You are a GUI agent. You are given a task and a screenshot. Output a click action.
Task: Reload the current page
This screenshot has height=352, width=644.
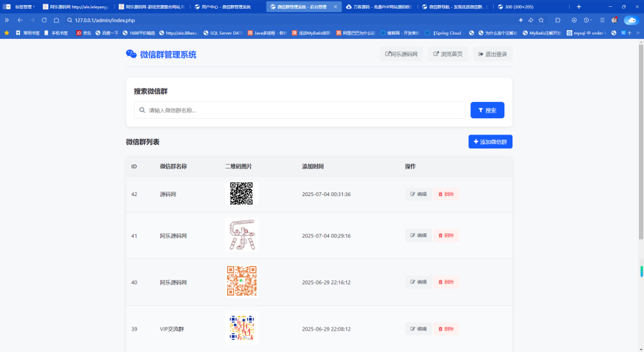tap(44, 20)
